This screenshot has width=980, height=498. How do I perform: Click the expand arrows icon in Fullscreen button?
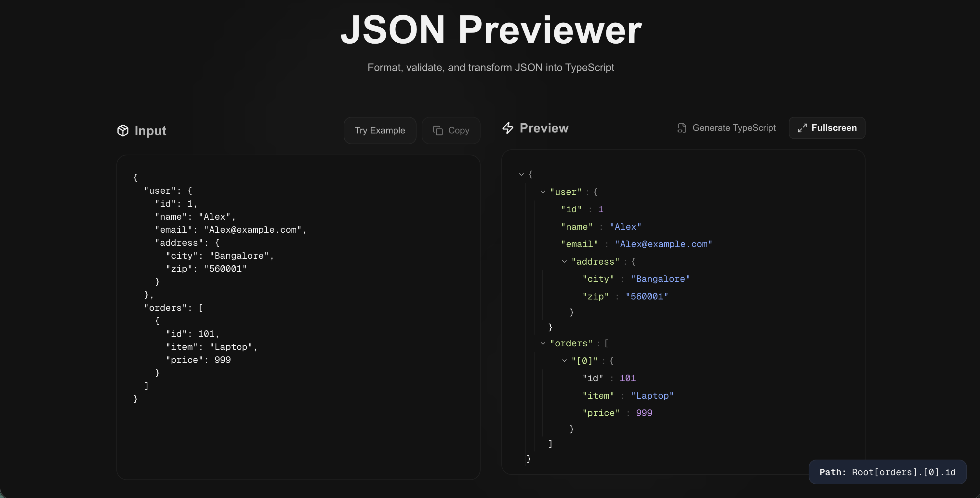point(803,128)
